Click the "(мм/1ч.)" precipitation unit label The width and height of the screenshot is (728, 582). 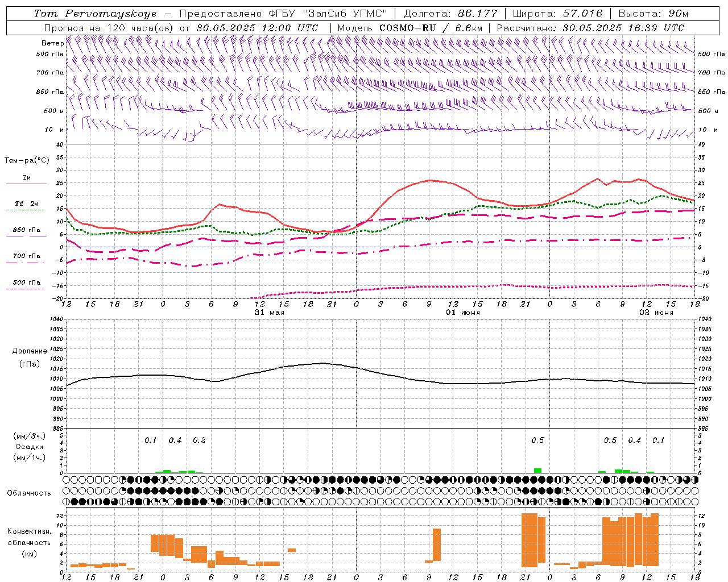coord(30,458)
